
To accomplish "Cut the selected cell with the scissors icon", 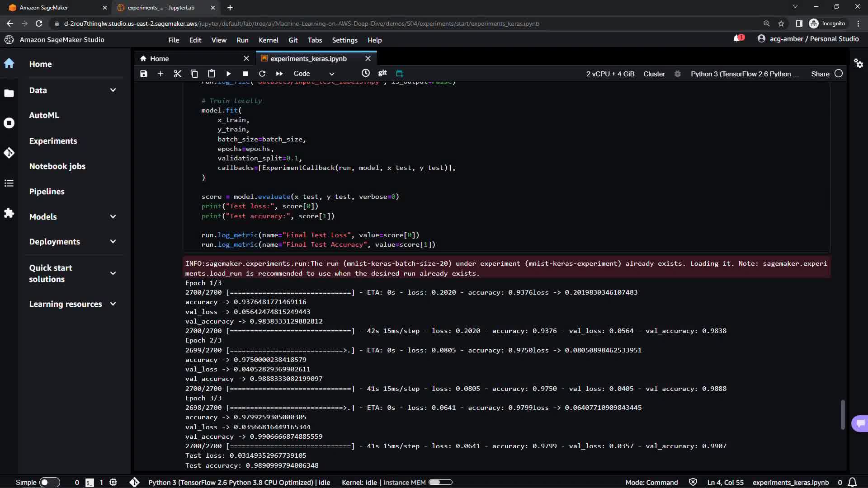I will coord(177,74).
